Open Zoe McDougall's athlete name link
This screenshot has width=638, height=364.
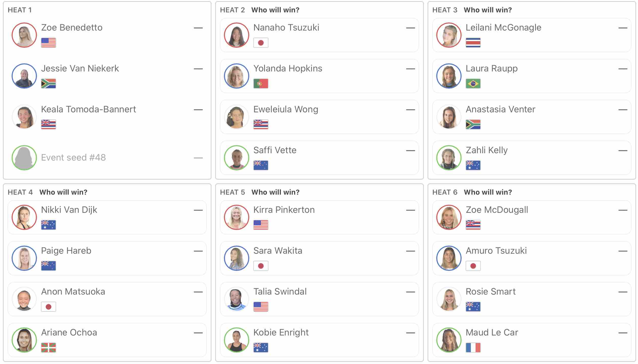click(x=497, y=210)
